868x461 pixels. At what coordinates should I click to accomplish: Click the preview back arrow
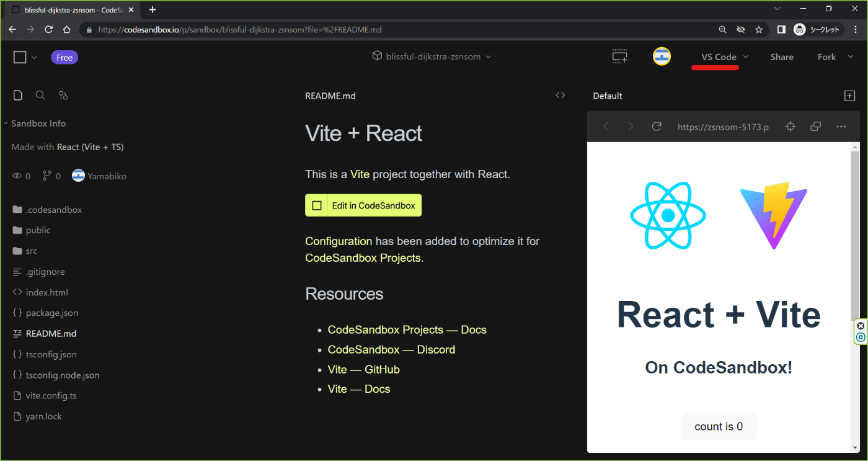coord(606,127)
